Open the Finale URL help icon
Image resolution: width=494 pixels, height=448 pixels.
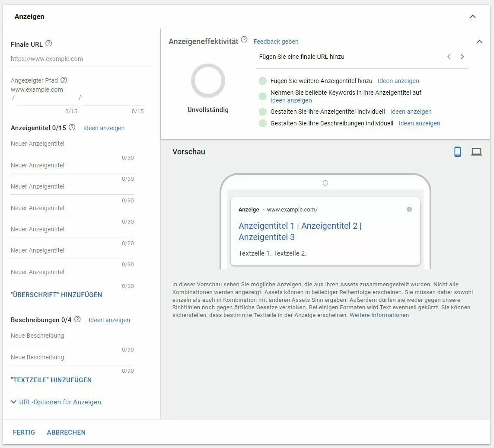tap(49, 44)
